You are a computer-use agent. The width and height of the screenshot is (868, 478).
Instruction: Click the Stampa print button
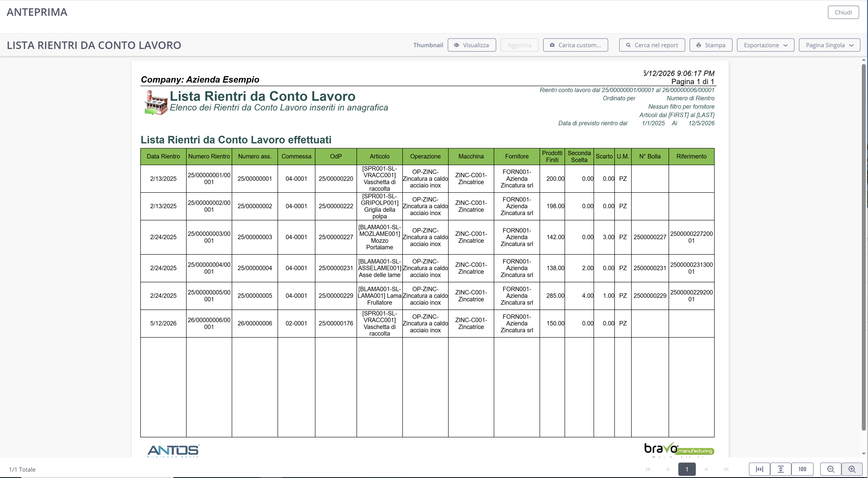(711, 45)
